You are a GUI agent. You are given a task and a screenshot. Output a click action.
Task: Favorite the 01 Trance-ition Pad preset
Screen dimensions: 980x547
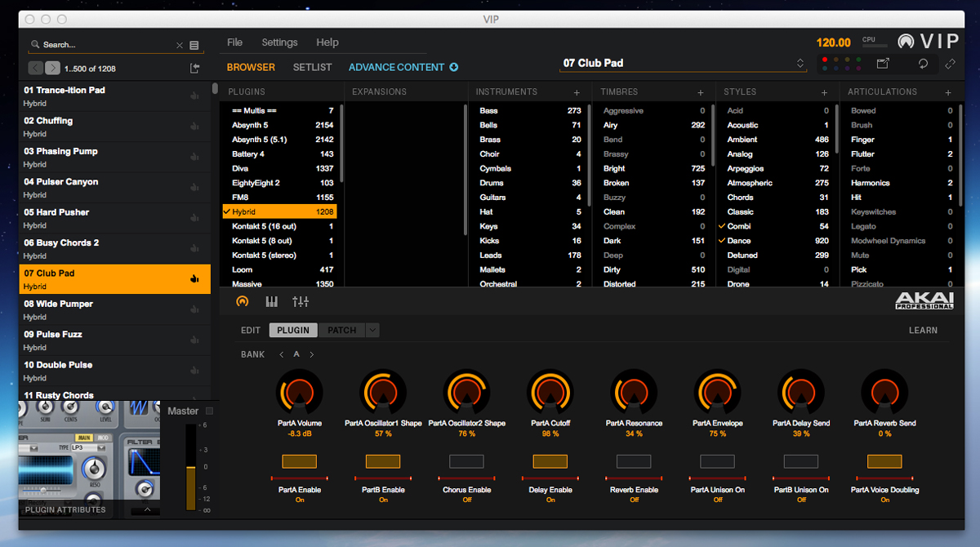[x=194, y=96]
